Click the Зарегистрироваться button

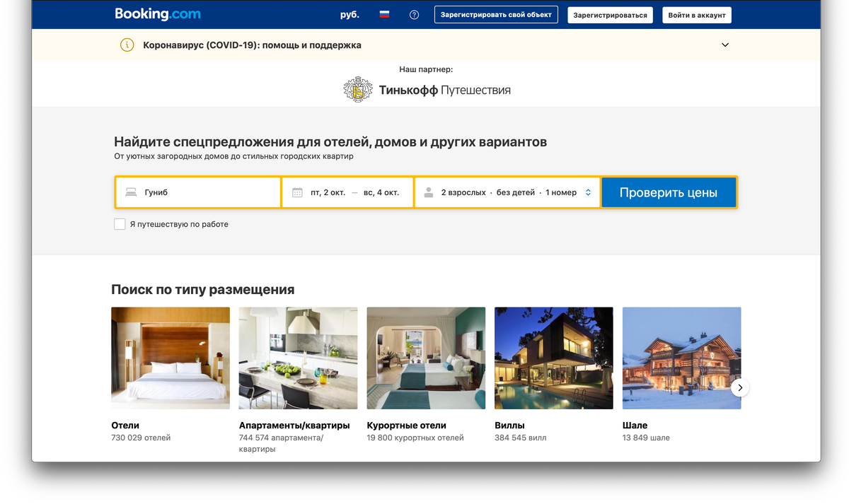610,14
